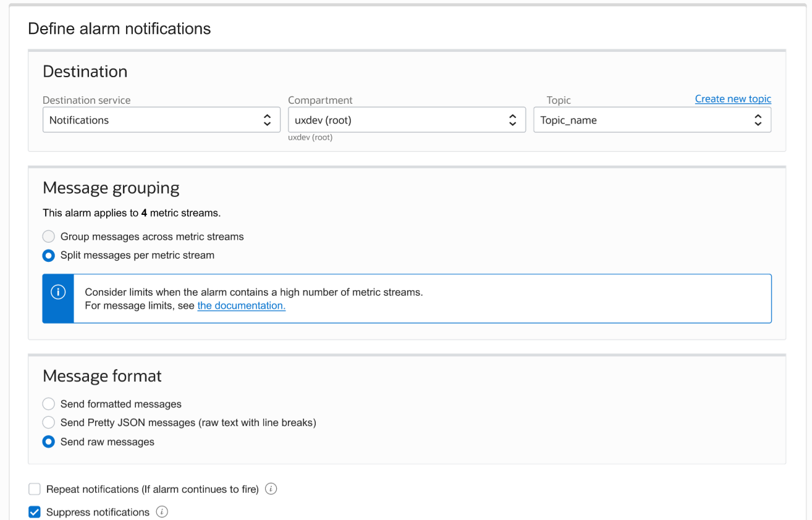Click info icon beside Suppress notifications
This screenshot has width=812, height=520.
(x=162, y=512)
